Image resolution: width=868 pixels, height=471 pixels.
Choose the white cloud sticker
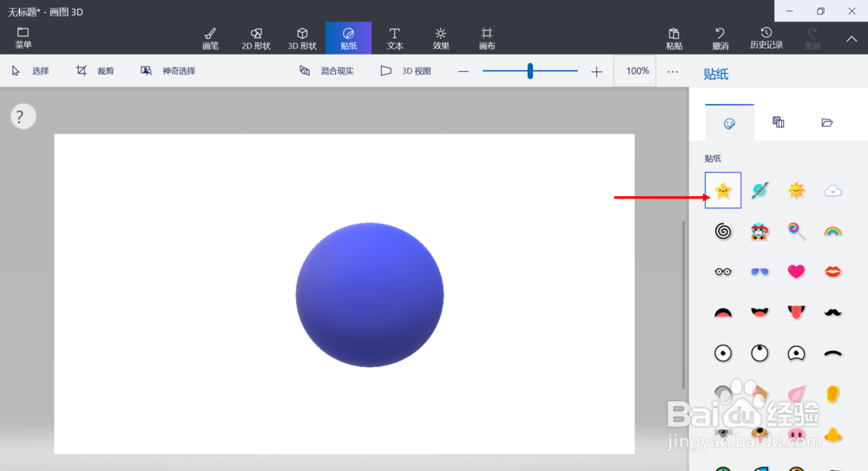[832, 191]
